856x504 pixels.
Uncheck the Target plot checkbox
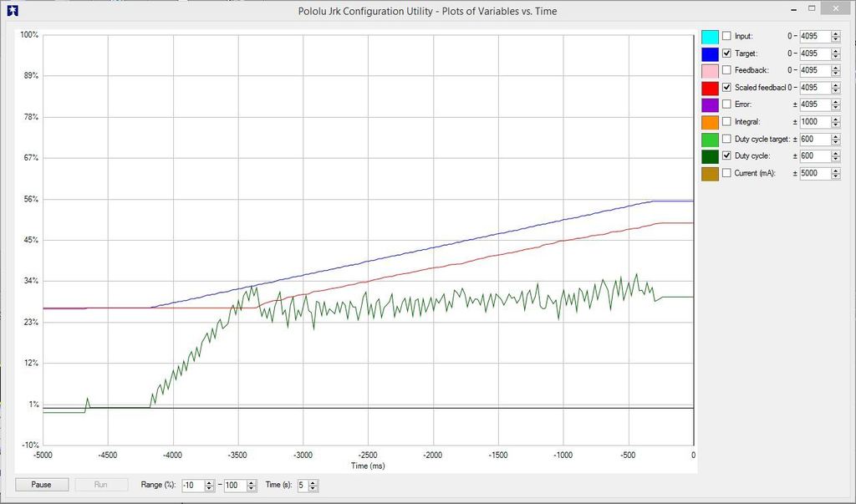[726, 53]
